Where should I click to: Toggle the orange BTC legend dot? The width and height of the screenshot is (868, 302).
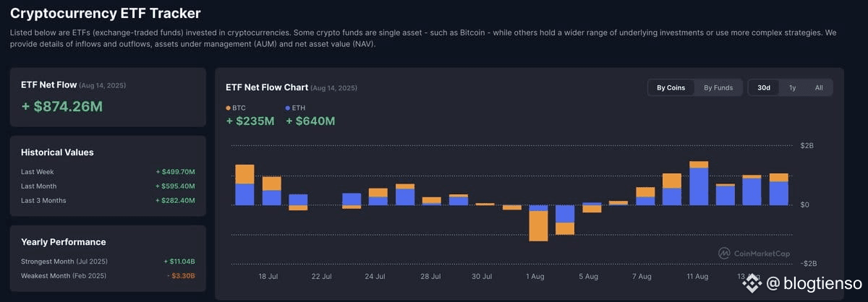point(229,108)
